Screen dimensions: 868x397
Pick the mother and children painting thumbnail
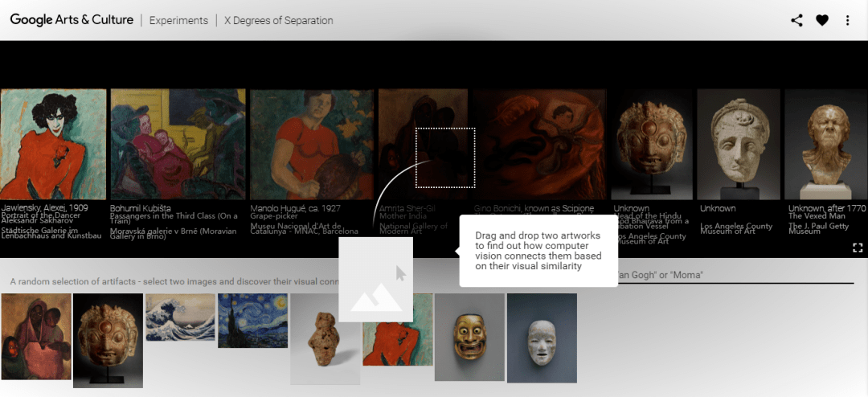[x=36, y=337]
